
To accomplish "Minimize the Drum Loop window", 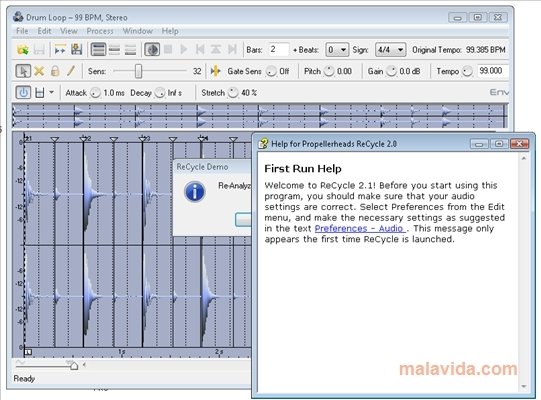I will click(458, 17).
